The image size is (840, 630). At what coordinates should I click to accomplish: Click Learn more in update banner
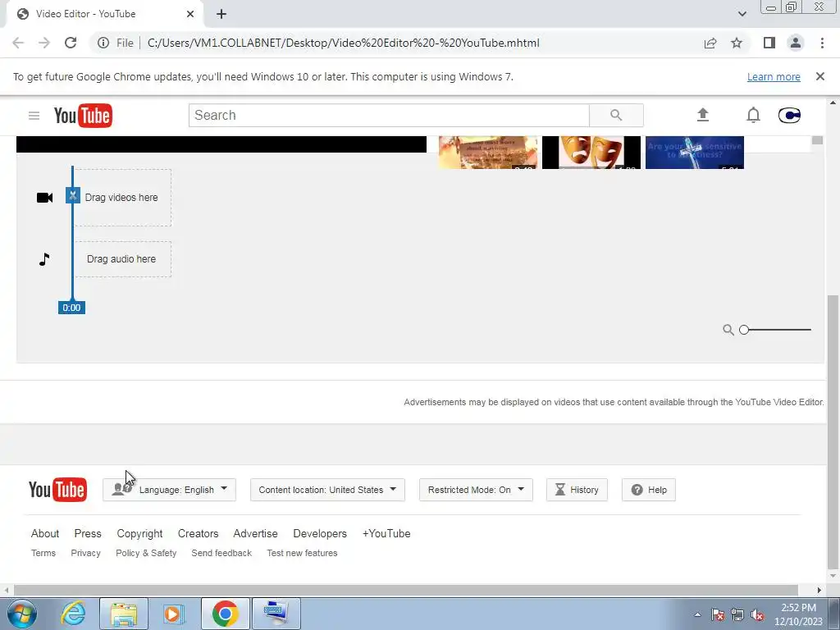pos(774,76)
